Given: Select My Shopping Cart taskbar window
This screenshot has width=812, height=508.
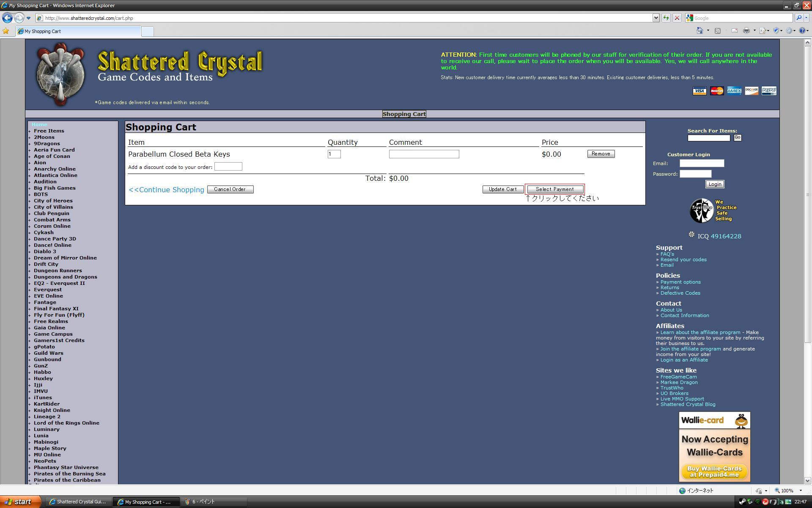Looking at the screenshot, I should [x=147, y=502].
